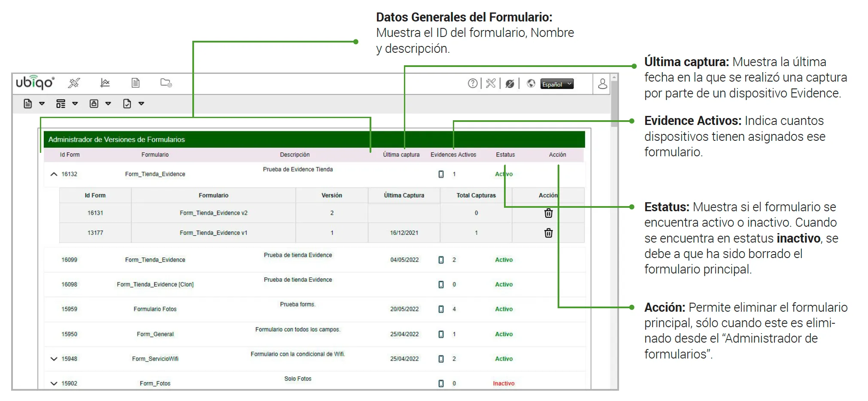Click the checked document icon in secondary toolbar

click(127, 103)
